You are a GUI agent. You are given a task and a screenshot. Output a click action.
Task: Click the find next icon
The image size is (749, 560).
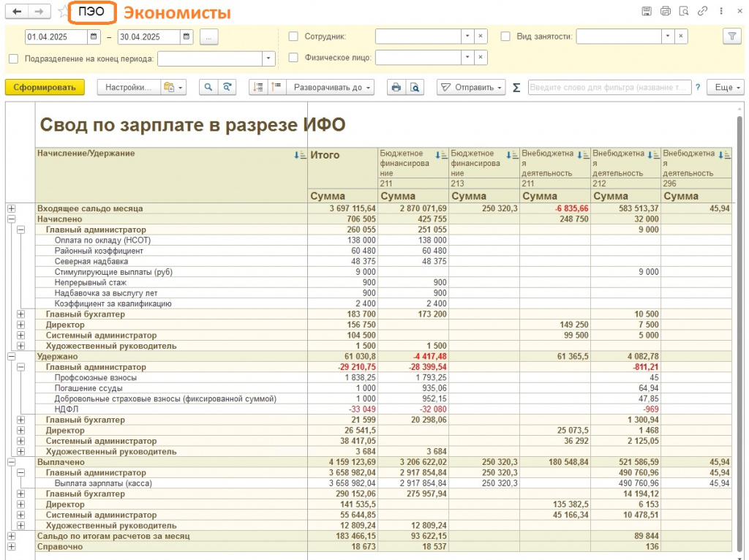[227, 88]
